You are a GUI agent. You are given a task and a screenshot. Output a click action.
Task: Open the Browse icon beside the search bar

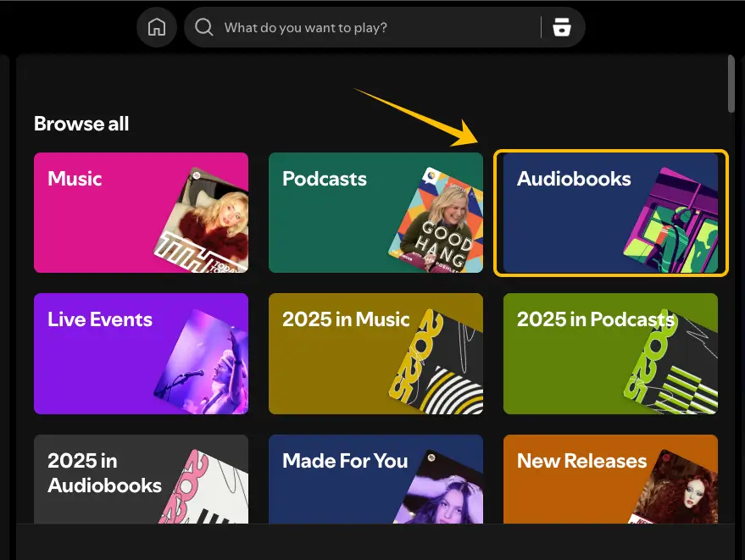(562, 26)
